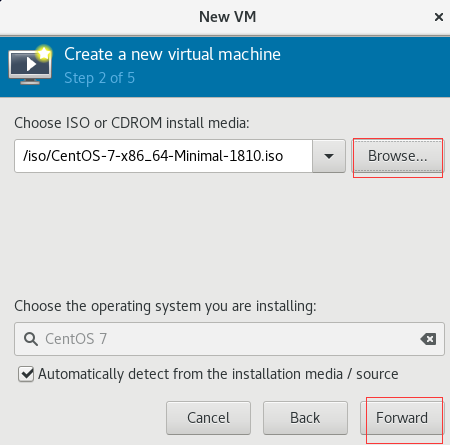Click the virtual machine monitor icon in header
Screen dimensions: 450x445
(30, 64)
